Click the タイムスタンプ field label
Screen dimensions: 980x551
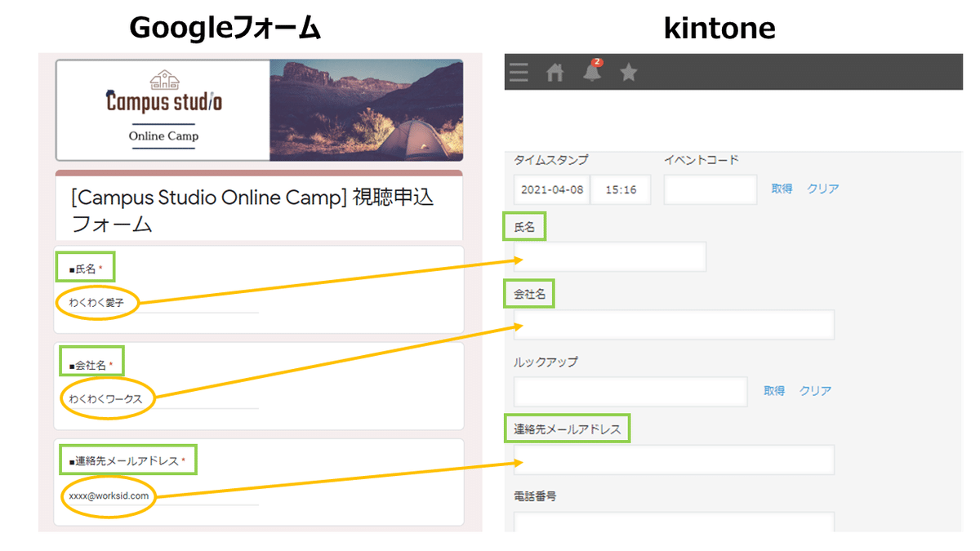pyautogui.click(x=550, y=160)
